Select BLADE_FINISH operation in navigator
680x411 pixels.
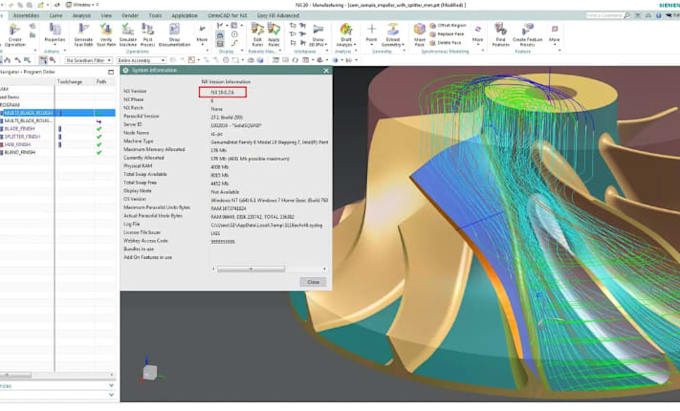point(20,129)
